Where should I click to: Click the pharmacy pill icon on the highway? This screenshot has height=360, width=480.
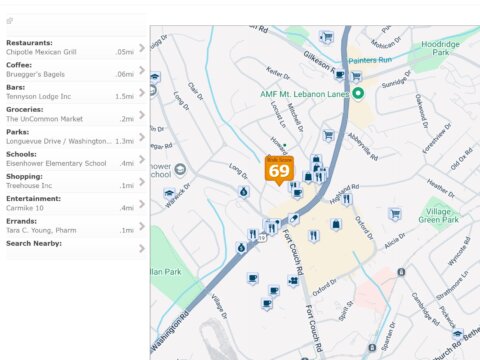(x=293, y=220)
